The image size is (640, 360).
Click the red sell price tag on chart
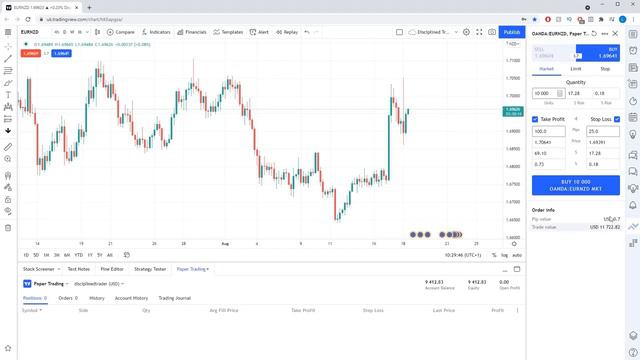pos(31,53)
